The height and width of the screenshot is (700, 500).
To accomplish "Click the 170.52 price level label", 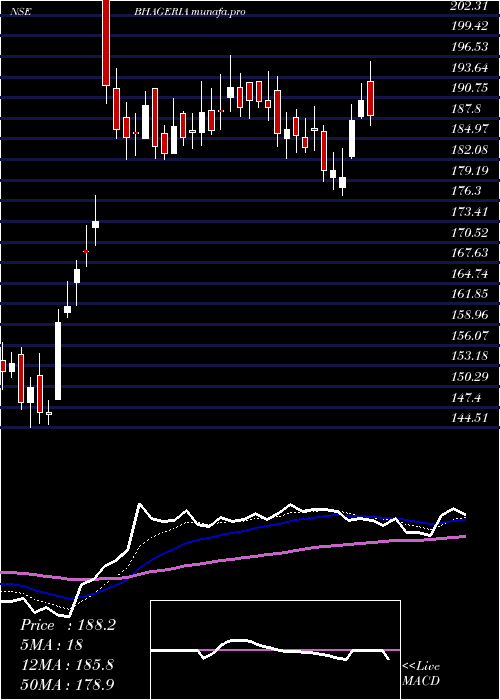I will pyautogui.click(x=471, y=233).
